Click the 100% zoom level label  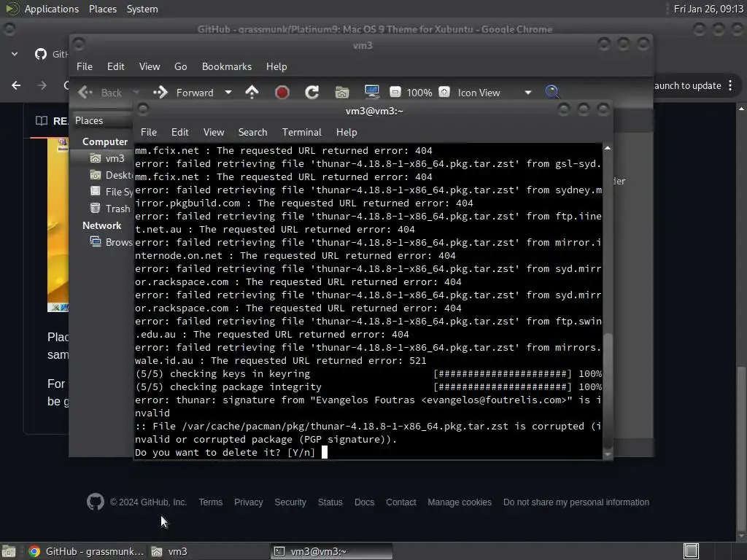[x=419, y=93]
